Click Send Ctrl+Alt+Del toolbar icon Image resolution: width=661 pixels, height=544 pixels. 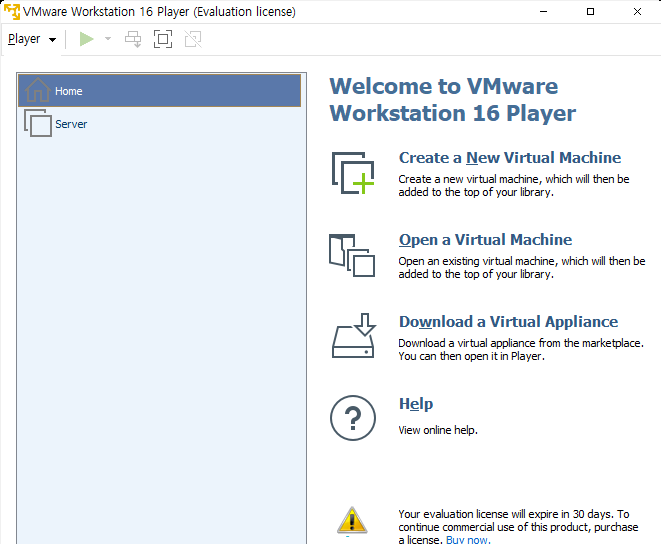point(133,39)
